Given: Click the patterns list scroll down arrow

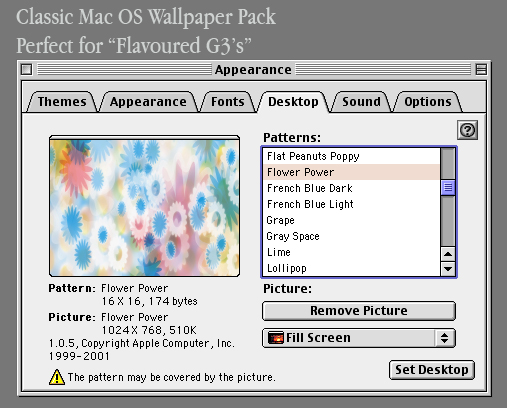Looking at the screenshot, I should click(448, 268).
